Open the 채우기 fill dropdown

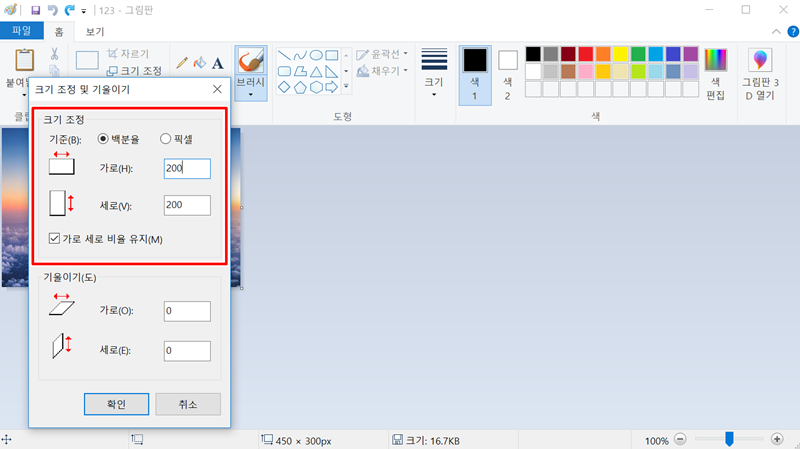[382, 71]
